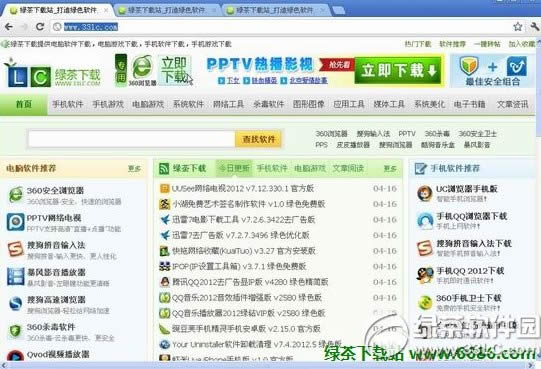The image size is (541, 369).
Task: Select the 今日更新 tab
Action: [x=234, y=168]
